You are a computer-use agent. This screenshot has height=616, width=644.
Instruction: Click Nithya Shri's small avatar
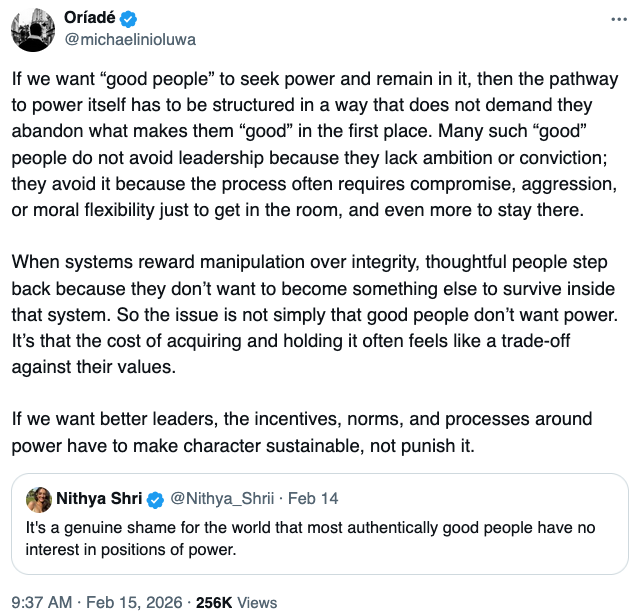point(39,499)
